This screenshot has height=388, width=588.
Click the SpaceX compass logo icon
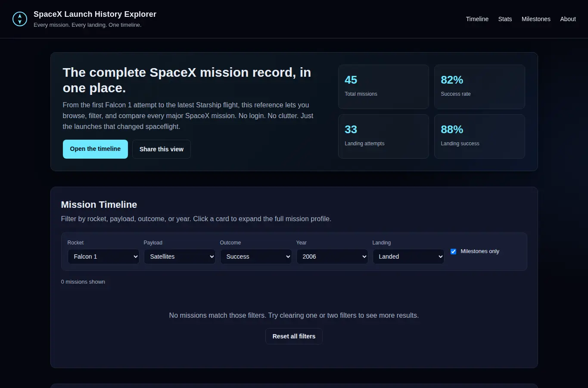click(x=20, y=19)
